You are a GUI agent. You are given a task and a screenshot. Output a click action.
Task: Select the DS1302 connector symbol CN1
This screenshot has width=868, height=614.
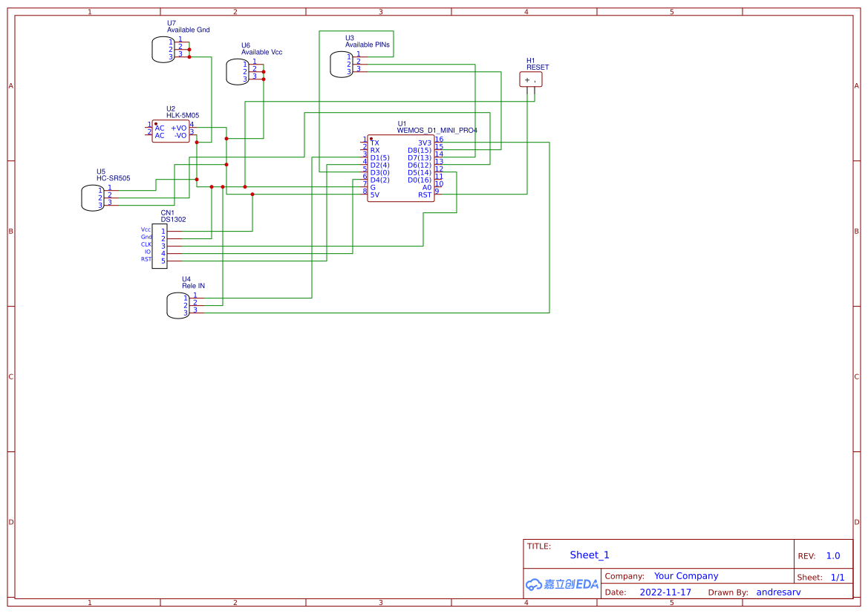click(x=159, y=246)
